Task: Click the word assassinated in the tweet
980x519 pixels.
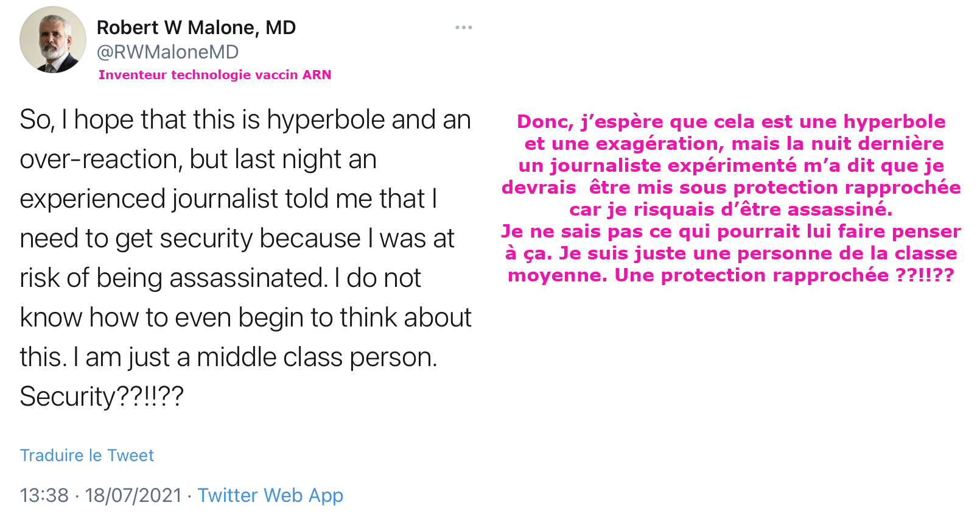Action: tap(248, 278)
